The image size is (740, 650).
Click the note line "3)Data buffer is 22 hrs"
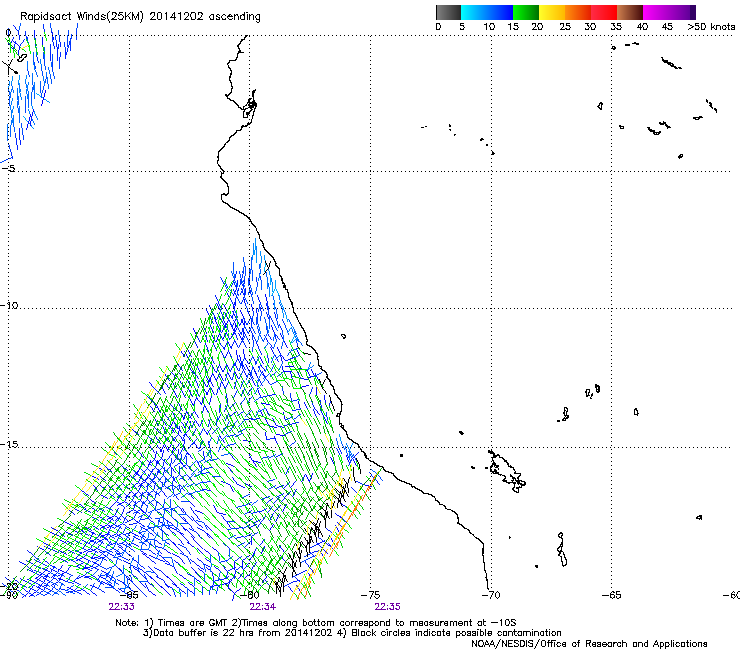352,633
